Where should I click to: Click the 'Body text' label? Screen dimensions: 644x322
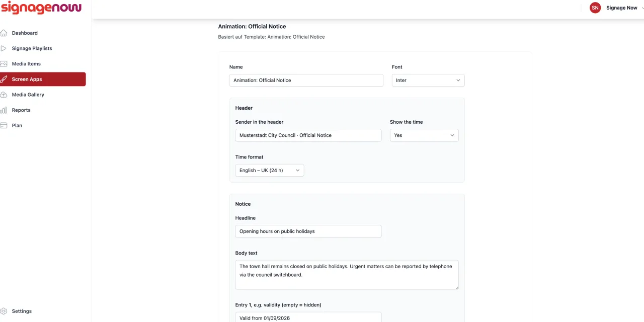click(x=247, y=253)
